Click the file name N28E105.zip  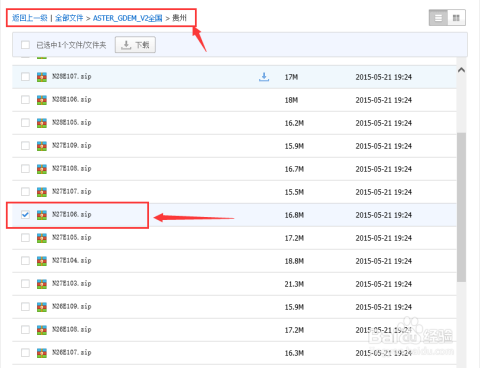tap(72, 123)
